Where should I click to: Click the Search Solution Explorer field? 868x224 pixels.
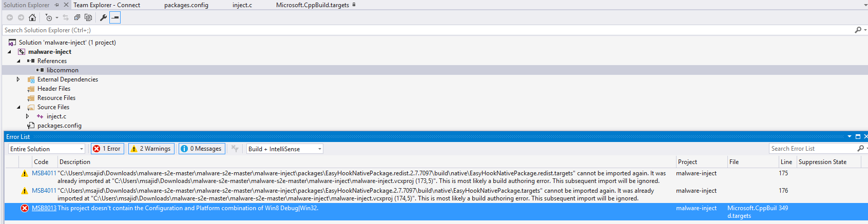point(426,30)
